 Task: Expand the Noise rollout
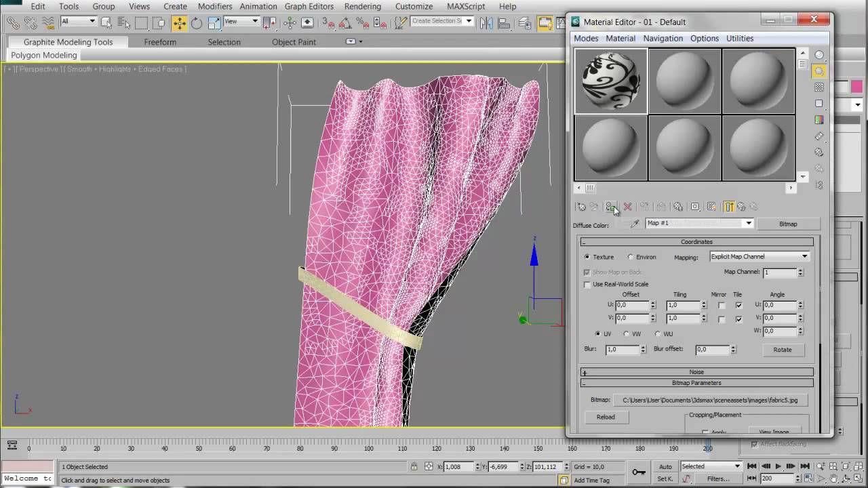[x=697, y=372]
